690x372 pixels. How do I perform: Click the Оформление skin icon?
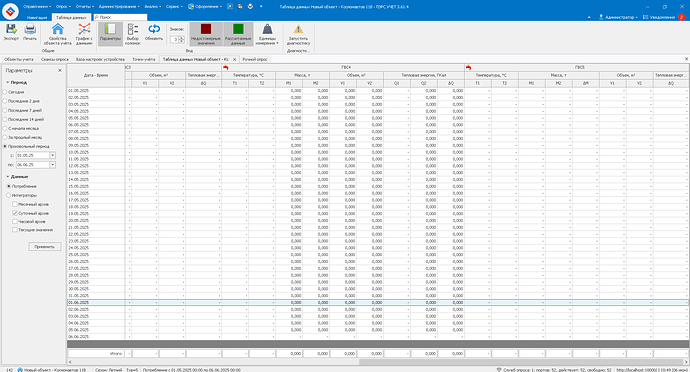click(x=191, y=7)
